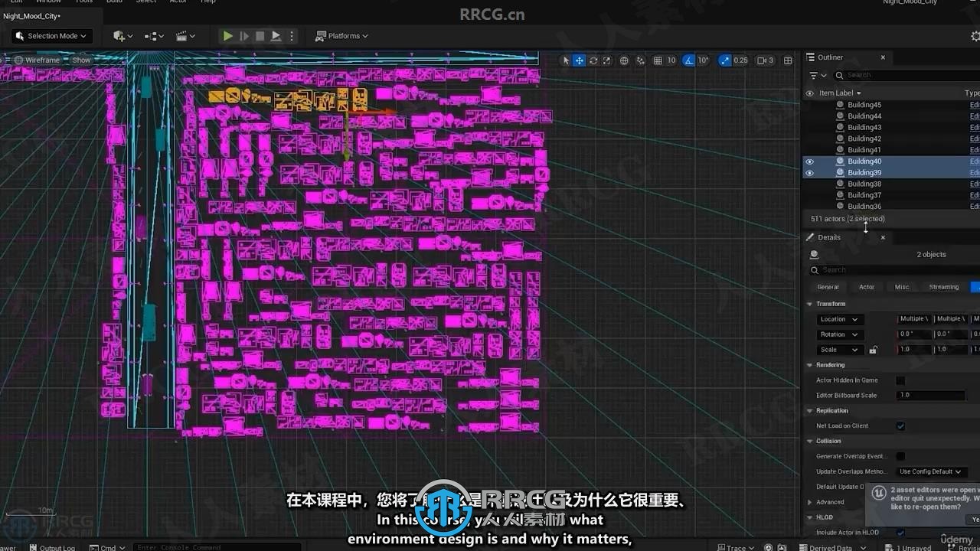
Task: Open the Platforms dropdown
Action: 341,36
